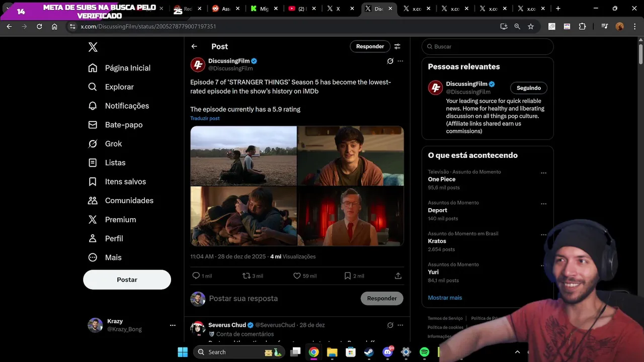Viewport: 644px width, 362px height.
Task: Open Grok from the sidebar
Action: coord(105,144)
